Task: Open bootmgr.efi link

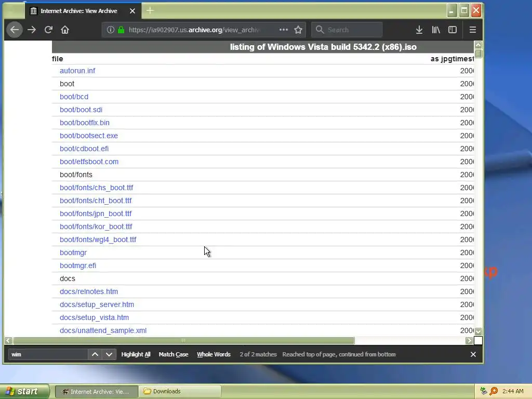Action: tap(78, 265)
